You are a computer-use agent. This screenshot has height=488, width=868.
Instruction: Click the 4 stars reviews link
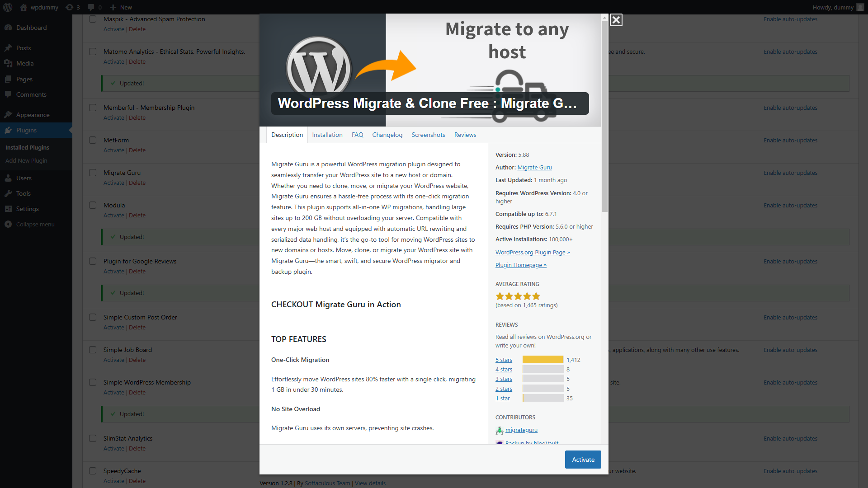click(x=504, y=369)
